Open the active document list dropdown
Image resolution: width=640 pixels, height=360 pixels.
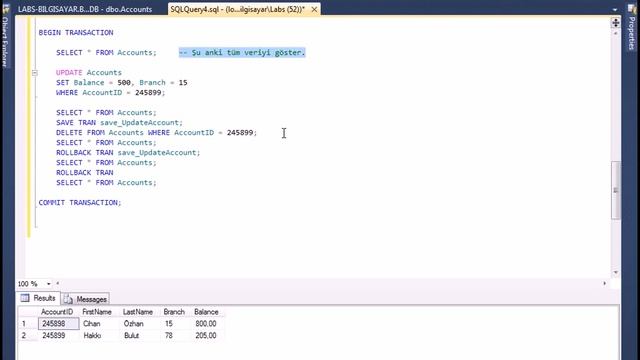pyautogui.click(x=615, y=9)
